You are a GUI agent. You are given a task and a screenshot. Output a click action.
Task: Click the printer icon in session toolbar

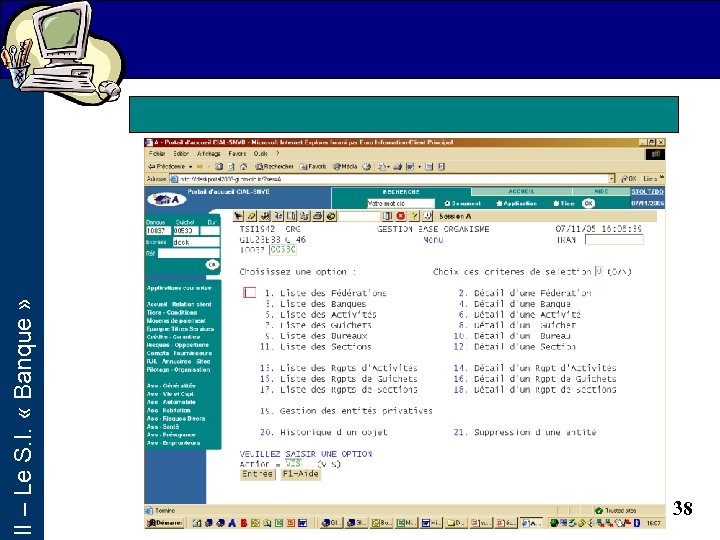click(x=318, y=216)
